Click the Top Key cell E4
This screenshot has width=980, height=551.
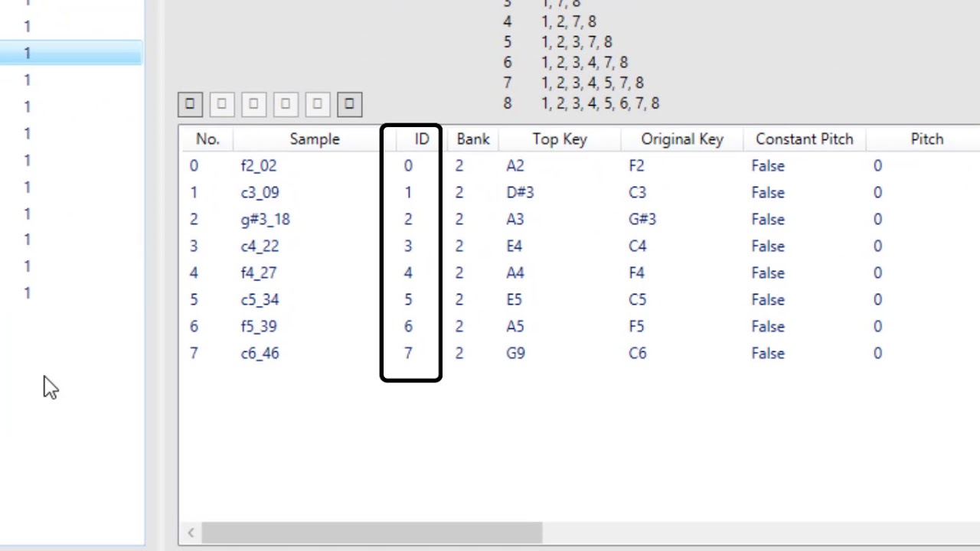[514, 246]
